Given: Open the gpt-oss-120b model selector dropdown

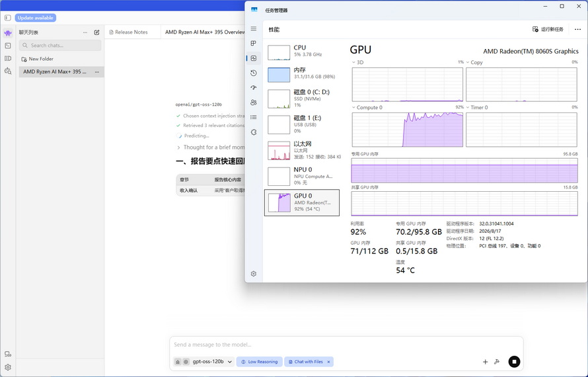Looking at the screenshot, I should pos(212,362).
